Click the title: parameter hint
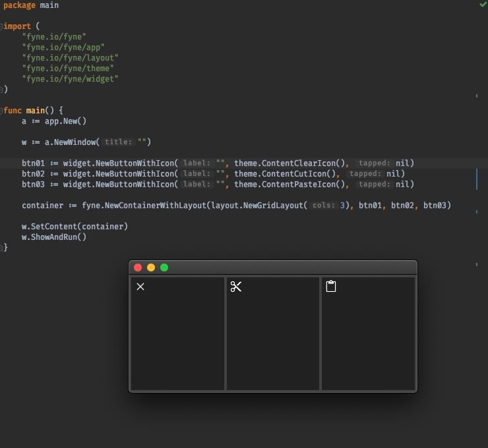Screen dimensions: 488x448 pyautogui.click(x=118, y=142)
